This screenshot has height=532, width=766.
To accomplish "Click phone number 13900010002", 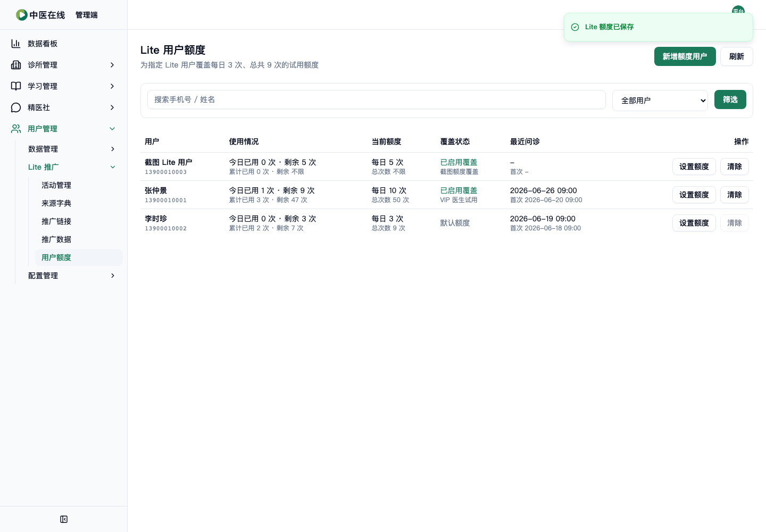I will (x=166, y=229).
